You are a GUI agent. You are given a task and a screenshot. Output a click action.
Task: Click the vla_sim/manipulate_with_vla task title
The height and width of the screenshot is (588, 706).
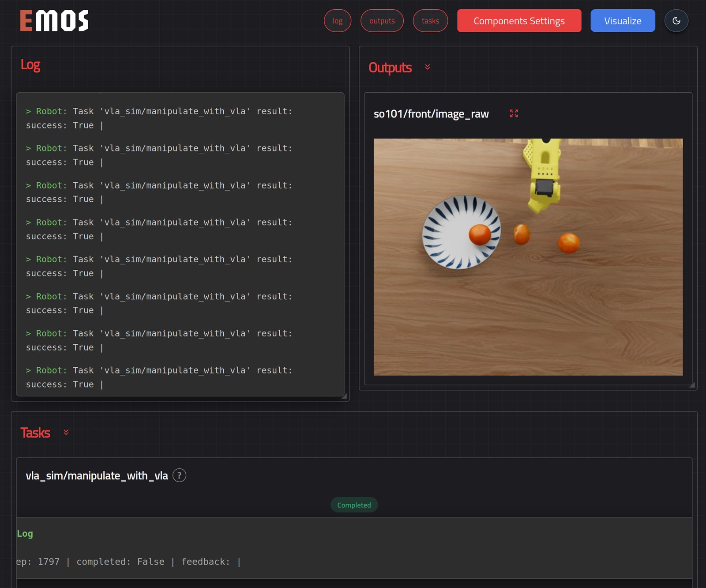[97, 475]
